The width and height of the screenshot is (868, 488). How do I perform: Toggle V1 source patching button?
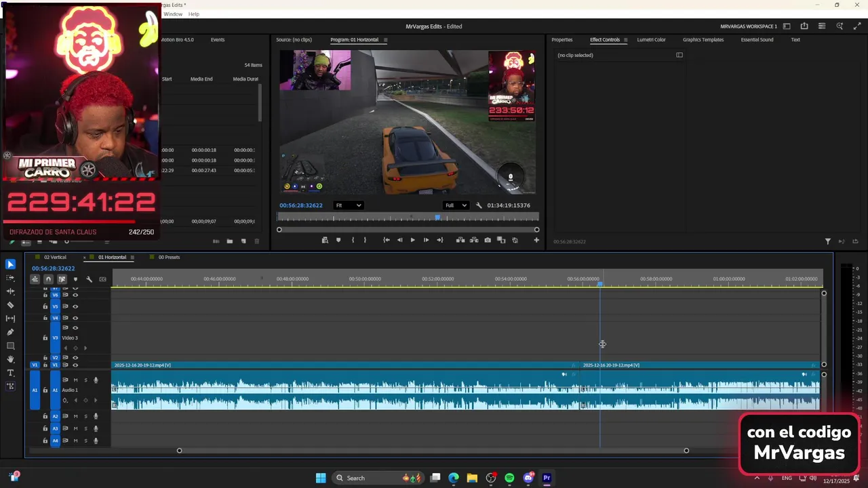[35, 365]
